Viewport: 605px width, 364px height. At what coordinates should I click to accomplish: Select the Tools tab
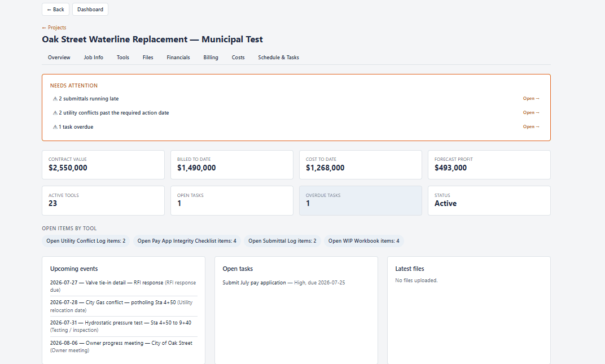[123, 57]
